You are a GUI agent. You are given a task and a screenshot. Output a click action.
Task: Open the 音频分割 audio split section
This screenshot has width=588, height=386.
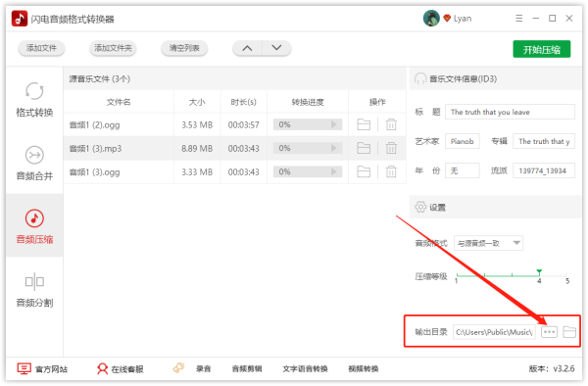pyautogui.click(x=34, y=290)
